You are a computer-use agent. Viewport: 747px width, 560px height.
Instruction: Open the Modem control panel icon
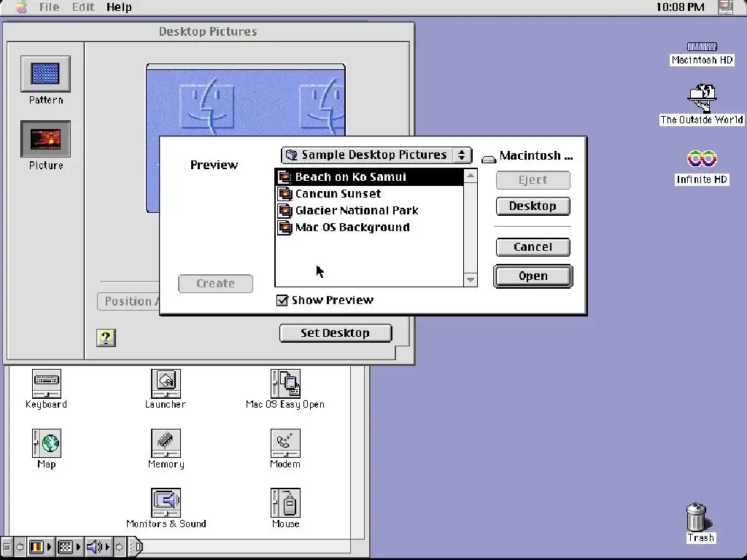[x=285, y=443]
